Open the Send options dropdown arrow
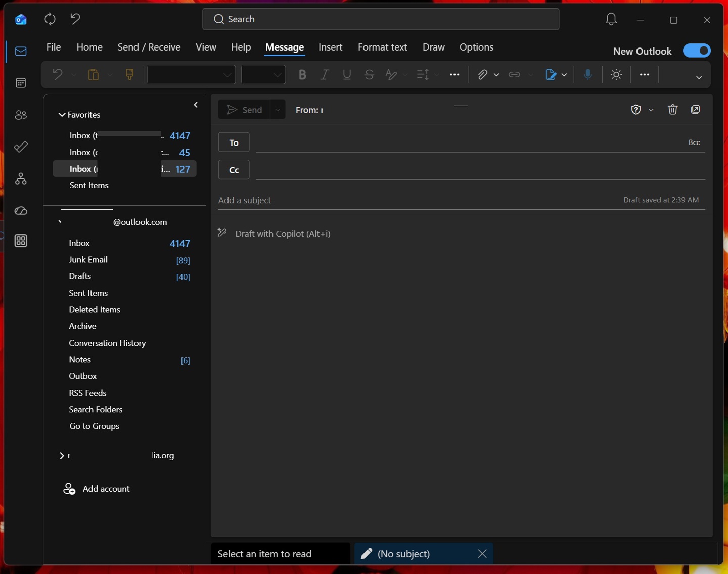Screen dimensions: 728x574 (x=278, y=110)
